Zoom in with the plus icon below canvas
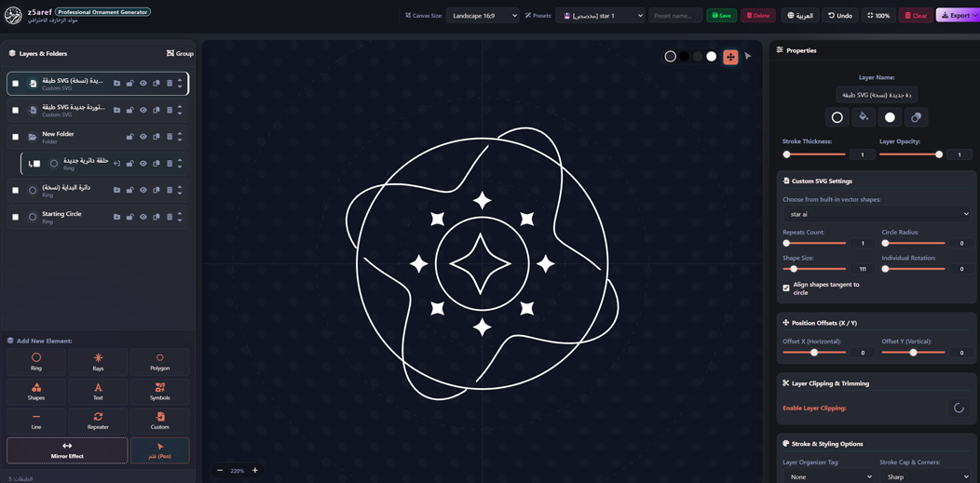The width and height of the screenshot is (980, 483). (x=255, y=471)
